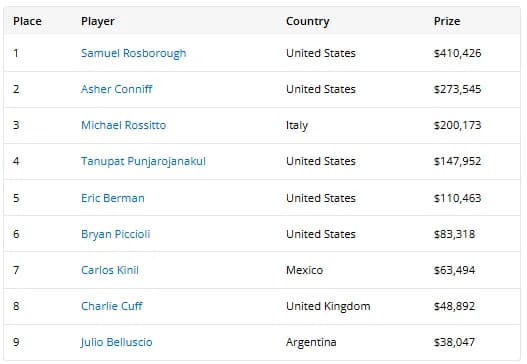Click the Tanupat Punjarojanakul link
527x364 pixels.
(x=143, y=161)
